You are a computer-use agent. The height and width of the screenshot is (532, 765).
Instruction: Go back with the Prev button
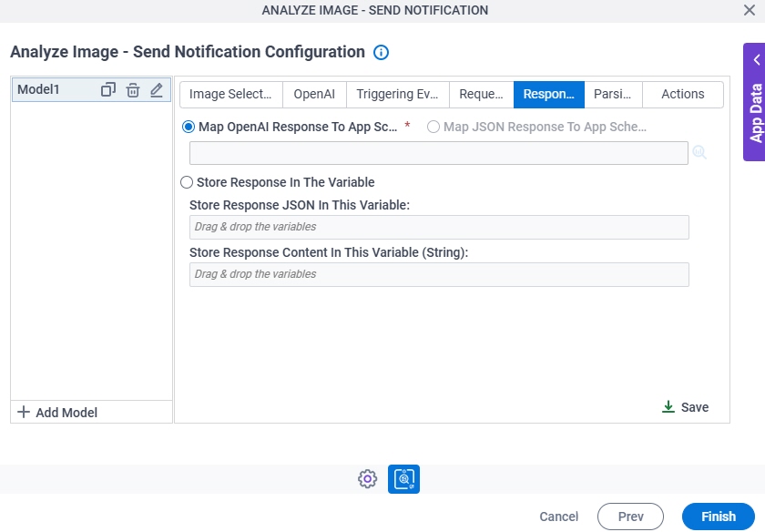click(630, 517)
